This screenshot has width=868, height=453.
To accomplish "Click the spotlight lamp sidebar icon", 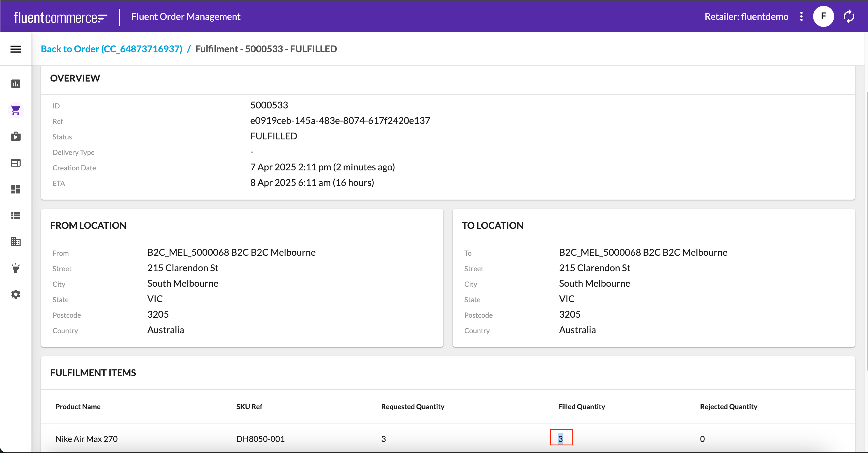I will click(15, 268).
